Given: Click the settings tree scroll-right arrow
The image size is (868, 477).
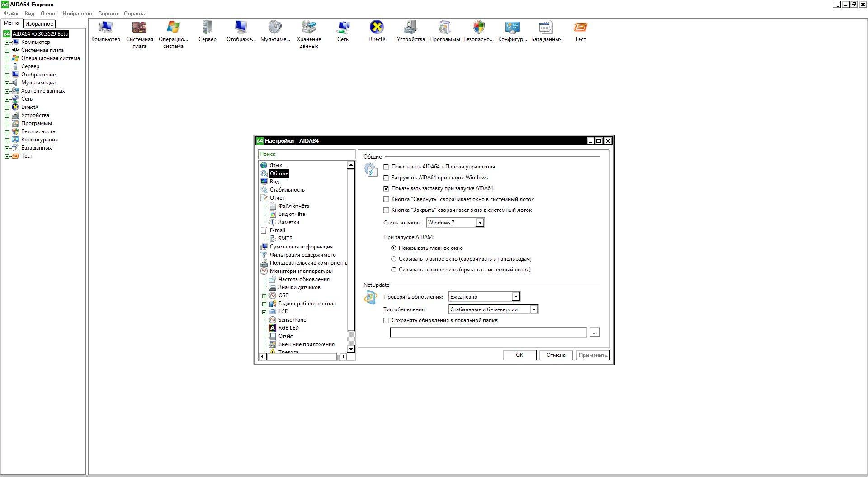Looking at the screenshot, I should pos(343,357).
